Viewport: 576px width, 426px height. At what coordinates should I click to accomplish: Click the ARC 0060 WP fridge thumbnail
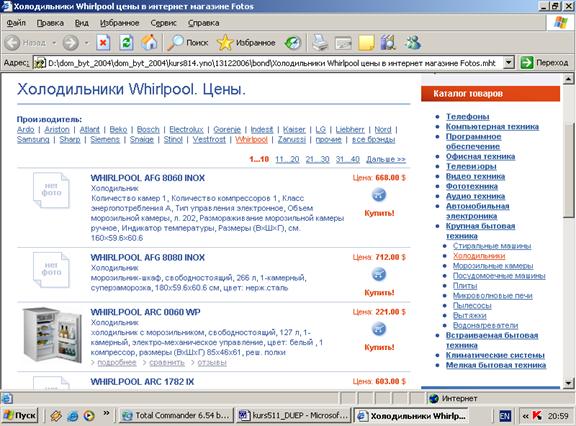(x=52, y=335)
